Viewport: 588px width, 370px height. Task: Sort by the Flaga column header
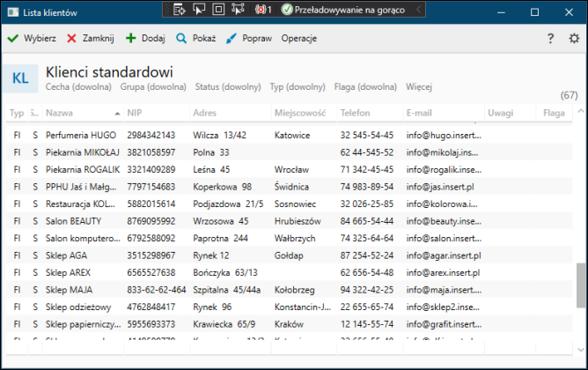(x=554, y=113)
